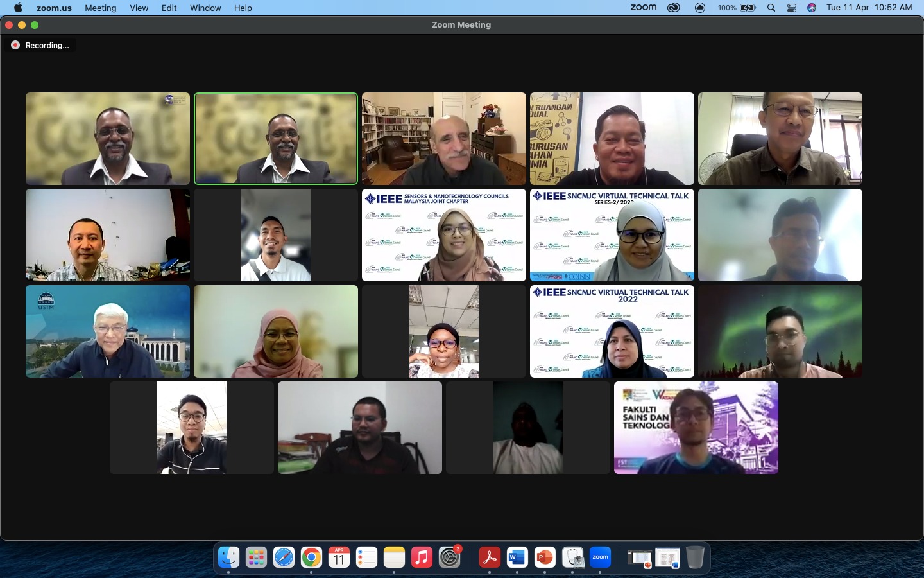Image resolution: width=924 pixels, height=578 pixels.
Task: Open Disk Utility from the dock
Action: tap(572, 557)
